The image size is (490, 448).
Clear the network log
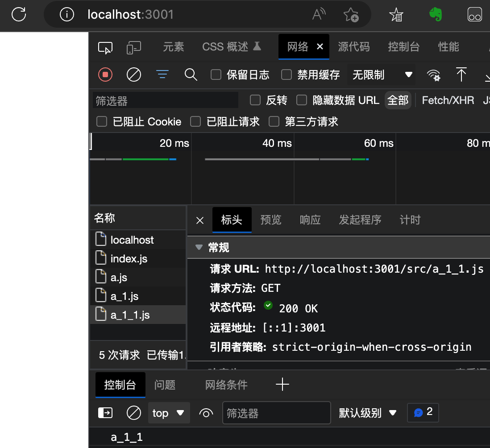click(134, 75)
